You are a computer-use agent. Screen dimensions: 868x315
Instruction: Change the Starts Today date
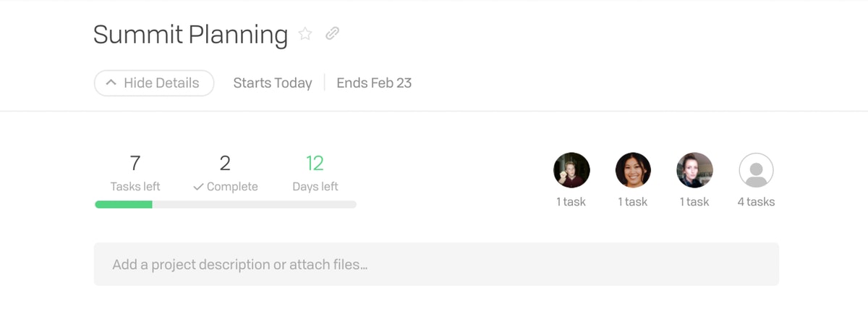(273, 83)
